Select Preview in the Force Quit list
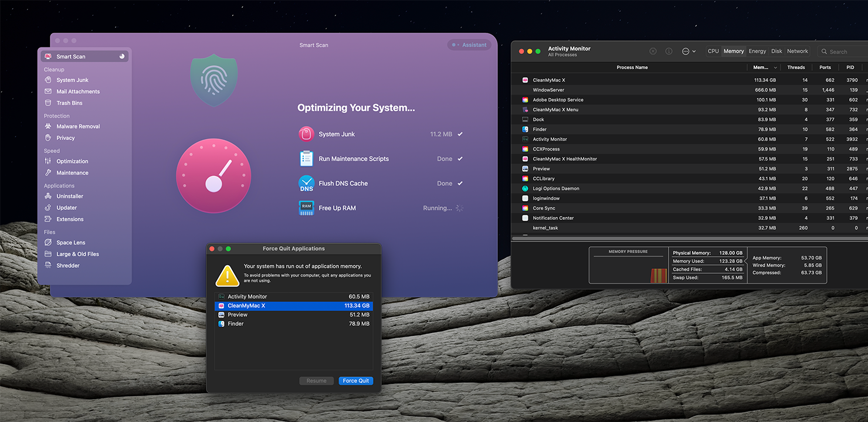 (293, 315)
